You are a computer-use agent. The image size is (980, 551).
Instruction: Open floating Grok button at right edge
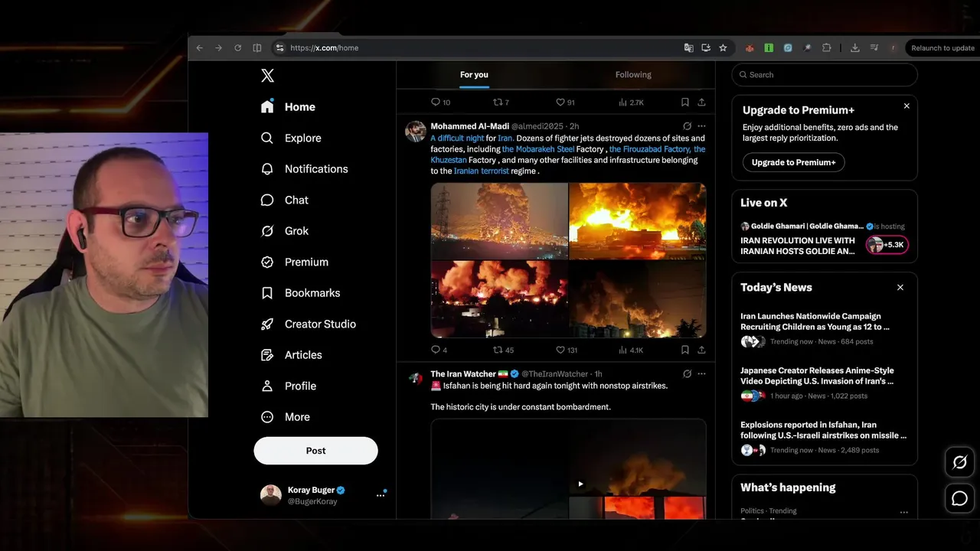point(959,462)
